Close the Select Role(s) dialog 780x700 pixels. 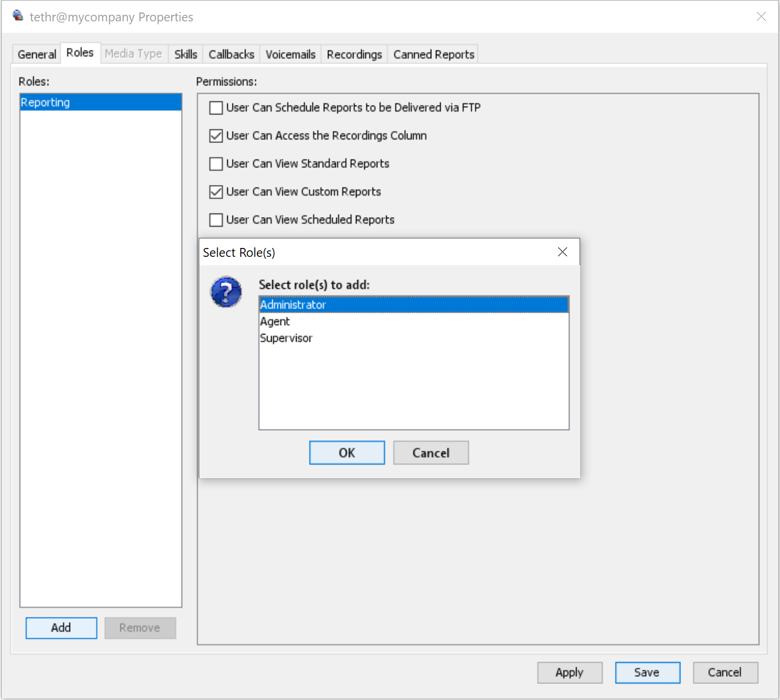[562, 252]
